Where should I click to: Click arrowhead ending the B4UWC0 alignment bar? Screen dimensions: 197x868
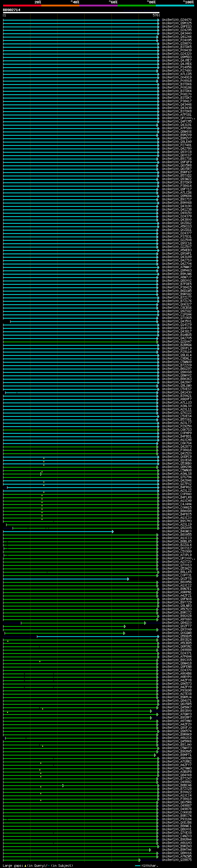[x=113, y=532]
